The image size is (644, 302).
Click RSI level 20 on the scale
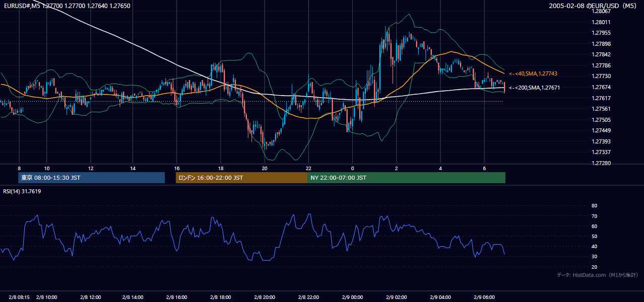[594, 267]
